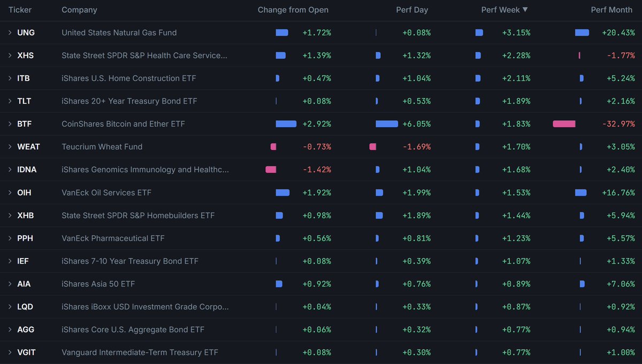The width and height of the screenshot is (642, 364).
Task: Open the BTF ticker link
Action: (24, 124)
